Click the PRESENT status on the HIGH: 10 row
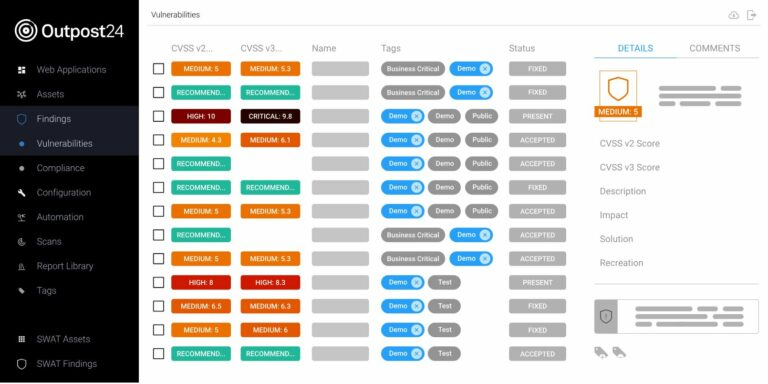This screenshot has height=384, width=768. [x=537, y=116]
